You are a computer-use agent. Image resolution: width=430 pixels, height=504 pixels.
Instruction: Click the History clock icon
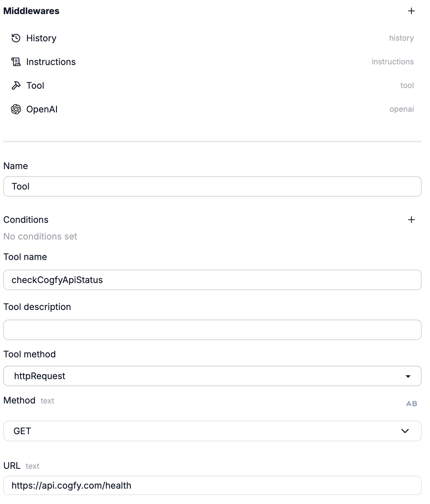16,38
